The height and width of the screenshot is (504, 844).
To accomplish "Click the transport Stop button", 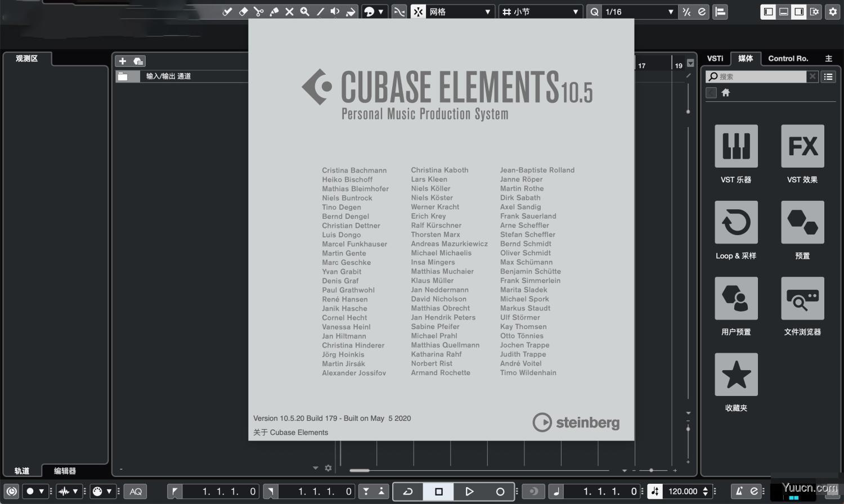I will tap(439, 491).
